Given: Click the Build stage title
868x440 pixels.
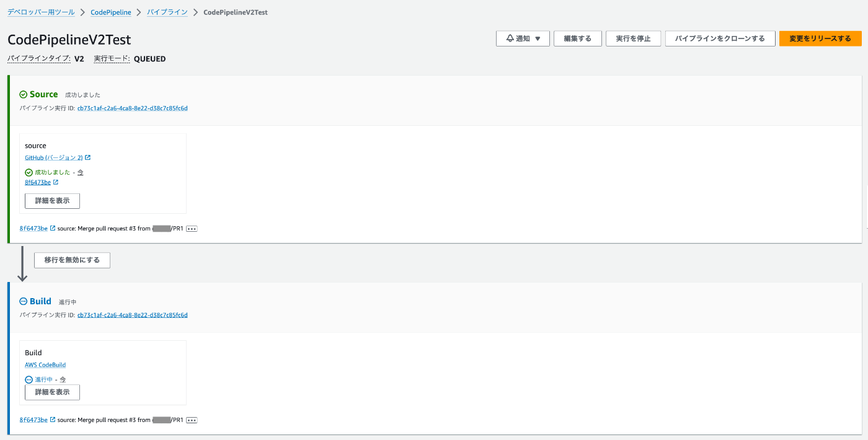Looking at the screenshot, I should [40, 301].
